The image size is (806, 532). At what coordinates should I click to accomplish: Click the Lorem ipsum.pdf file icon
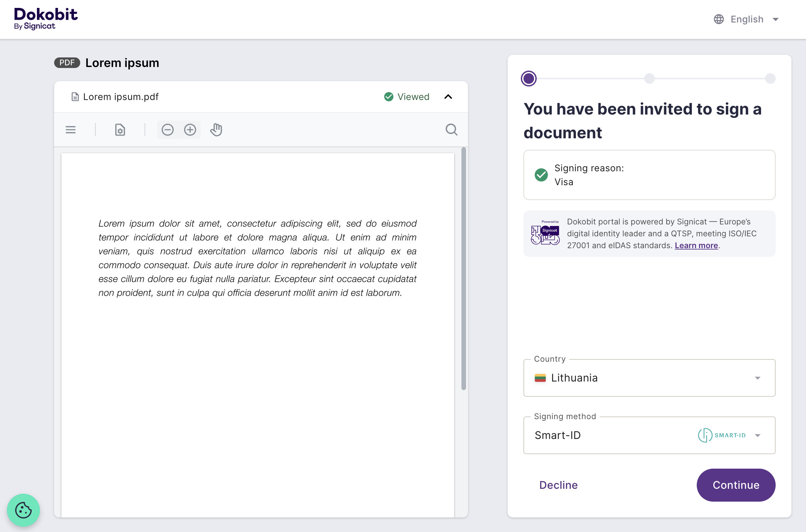tap(75, 97)
